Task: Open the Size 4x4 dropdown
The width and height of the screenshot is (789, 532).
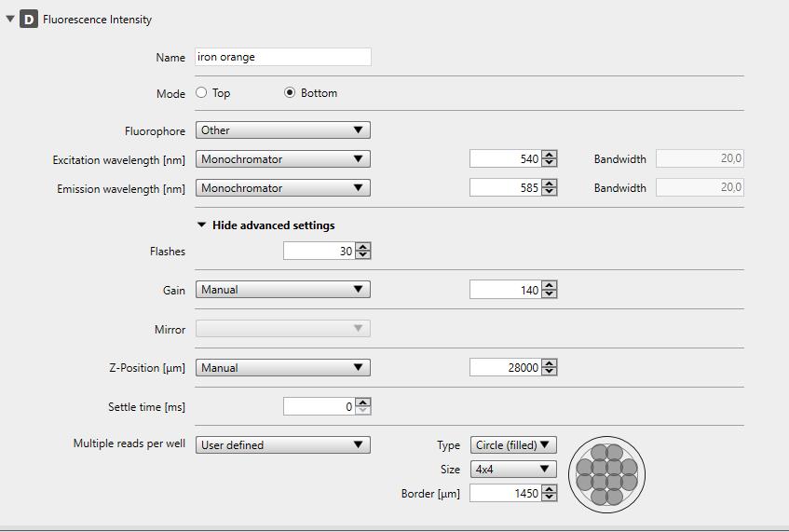Action: [513, 469]
